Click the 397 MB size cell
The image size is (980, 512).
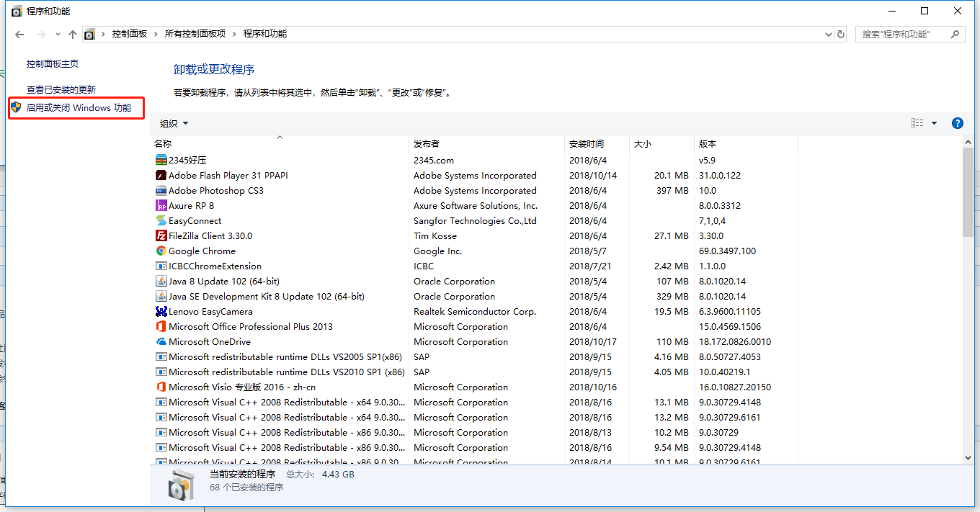point(672,190)
